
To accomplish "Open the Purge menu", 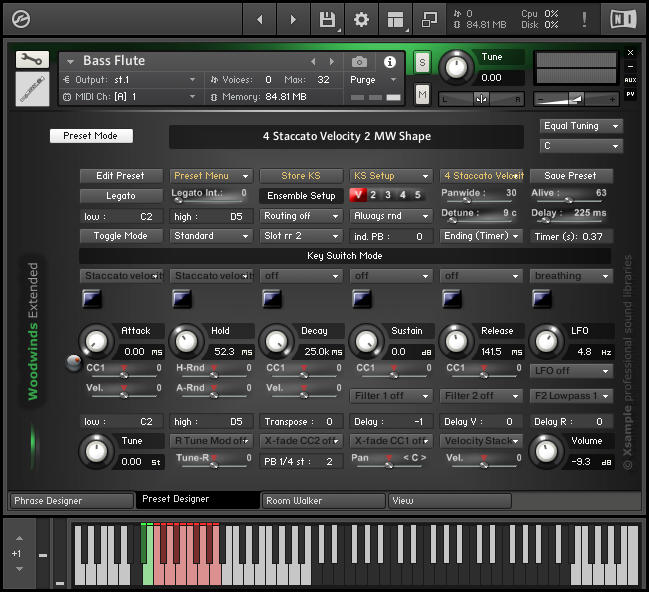I will point(373,80).
